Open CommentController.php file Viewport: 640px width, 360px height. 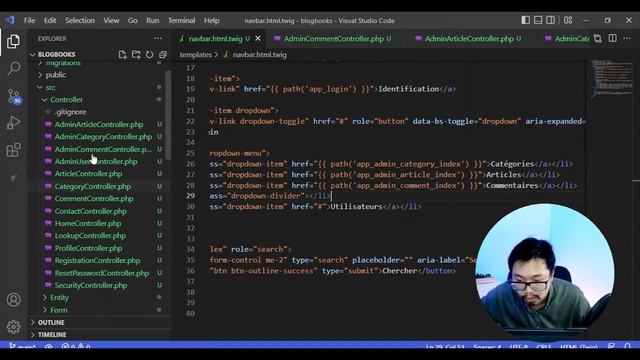click(94, 199)
